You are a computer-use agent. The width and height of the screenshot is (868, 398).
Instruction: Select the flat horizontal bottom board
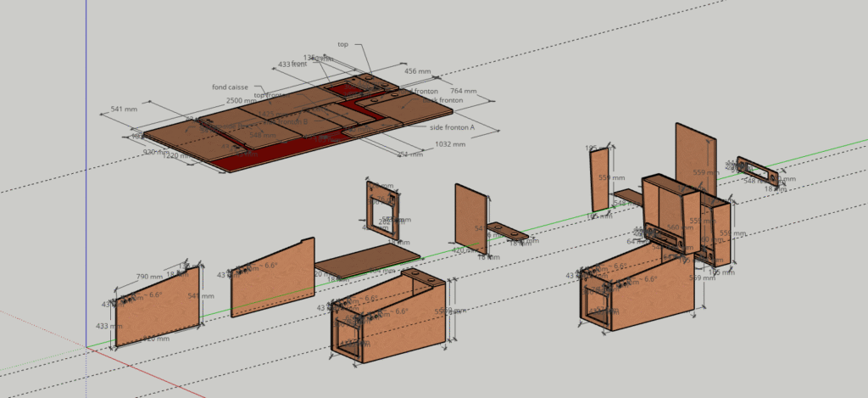tap(369, 261)
